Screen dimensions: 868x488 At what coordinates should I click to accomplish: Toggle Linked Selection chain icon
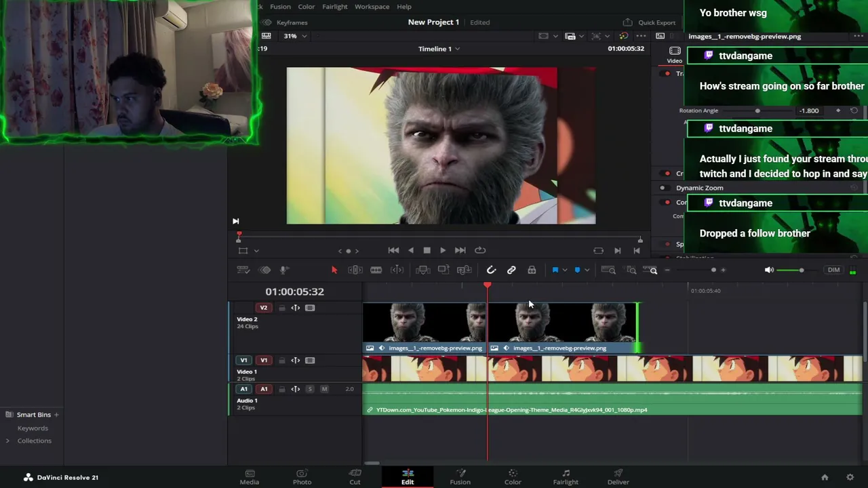pos(511,270)
